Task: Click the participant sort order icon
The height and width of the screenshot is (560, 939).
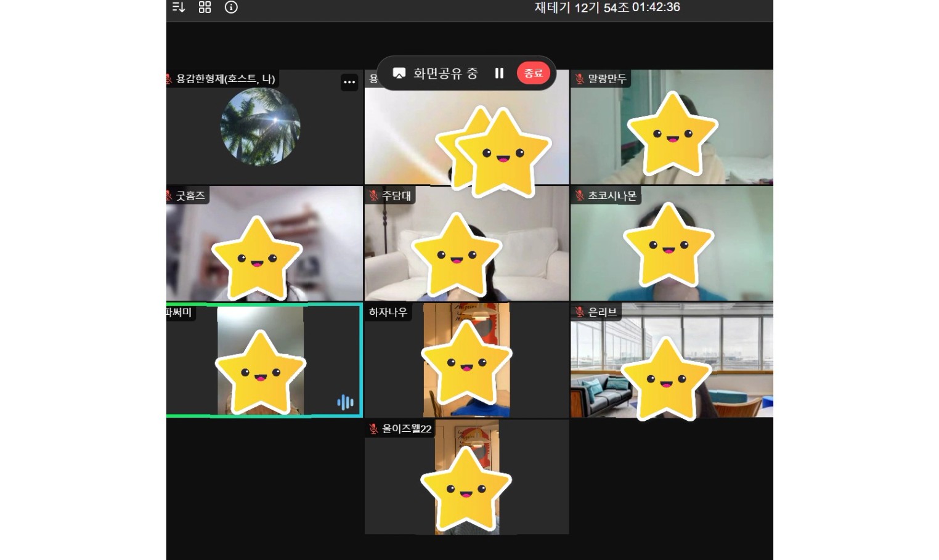Action: (179, 7)
